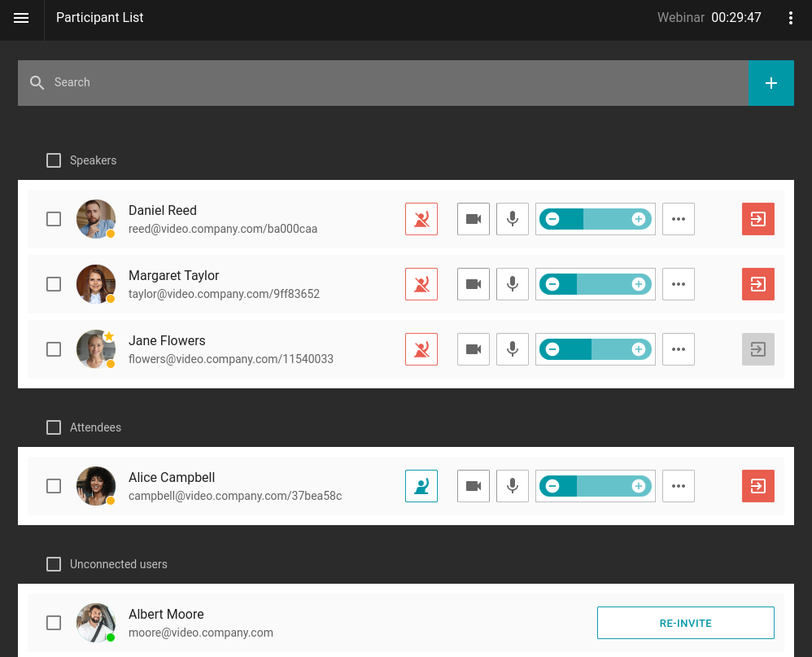Toggle Margaret Taylor's camera
Screen dimensions: 812x657
tap(473, 284)
